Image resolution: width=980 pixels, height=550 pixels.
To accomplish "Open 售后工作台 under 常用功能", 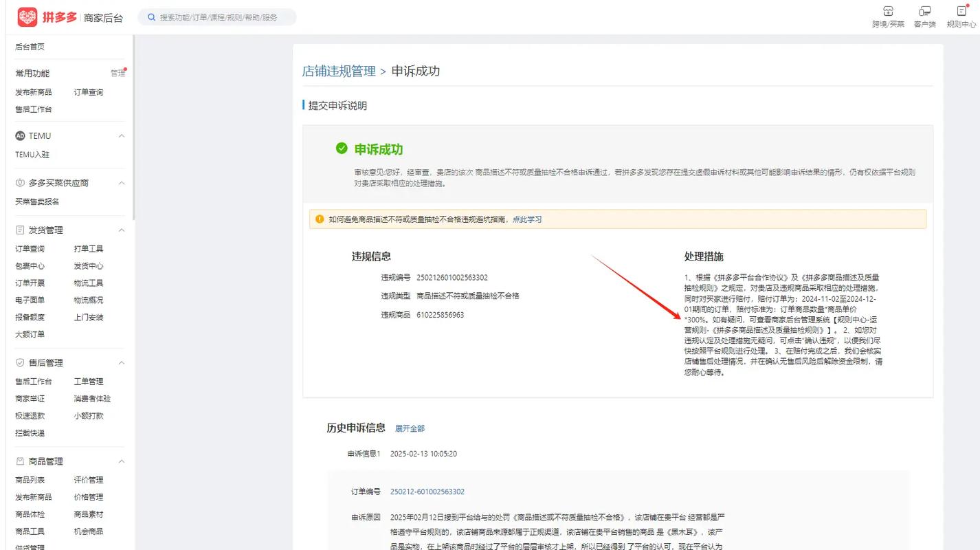I will [x=33, y=109].
